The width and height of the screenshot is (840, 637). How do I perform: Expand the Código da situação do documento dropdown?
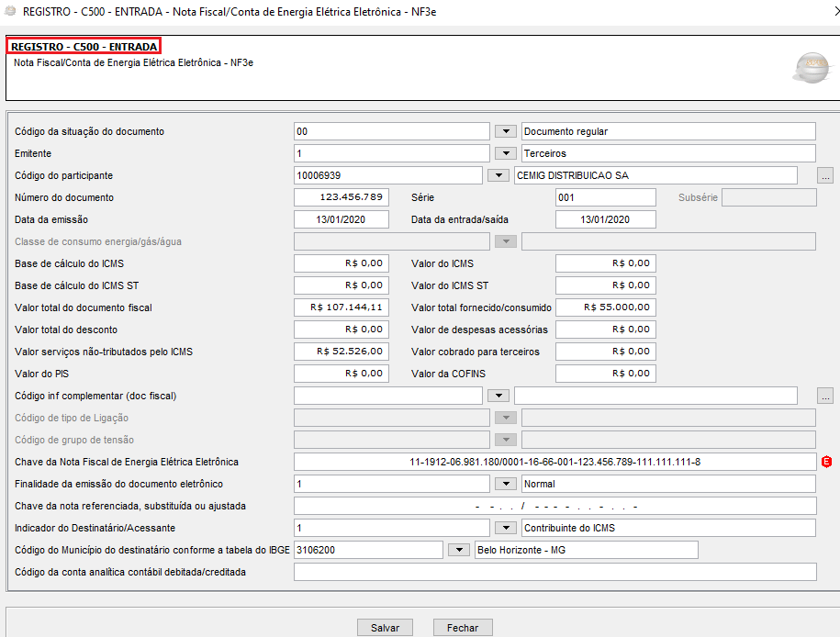[506, 131]
